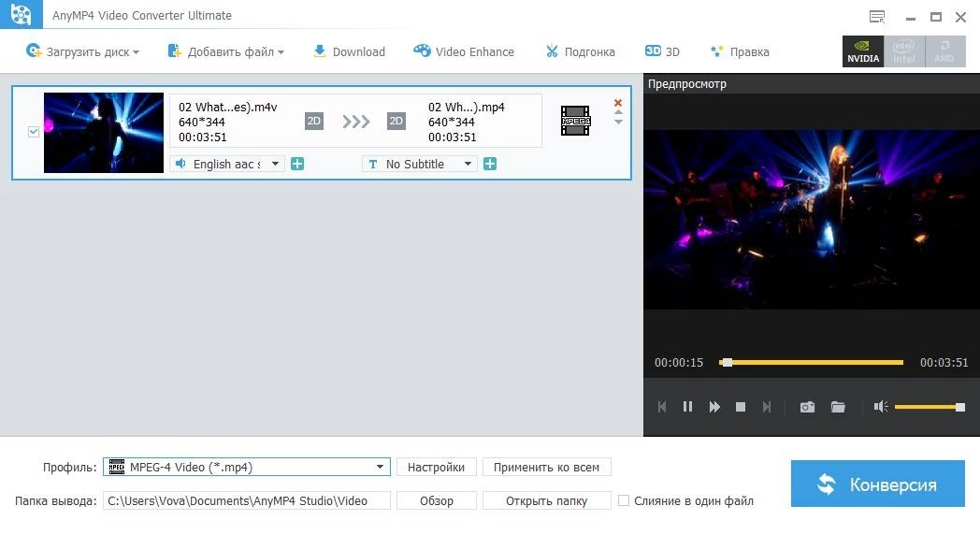Enable Слияние в один файл checkbox

[624, 500]
